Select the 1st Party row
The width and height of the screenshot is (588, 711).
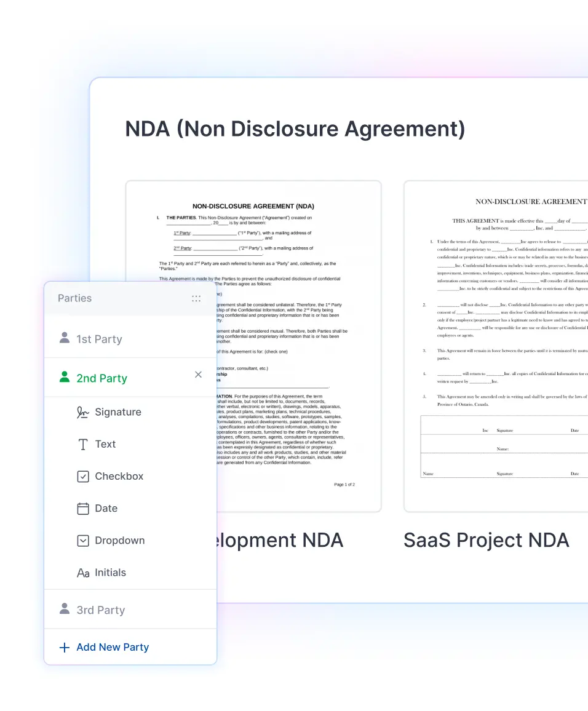click(x=130, y=339)
